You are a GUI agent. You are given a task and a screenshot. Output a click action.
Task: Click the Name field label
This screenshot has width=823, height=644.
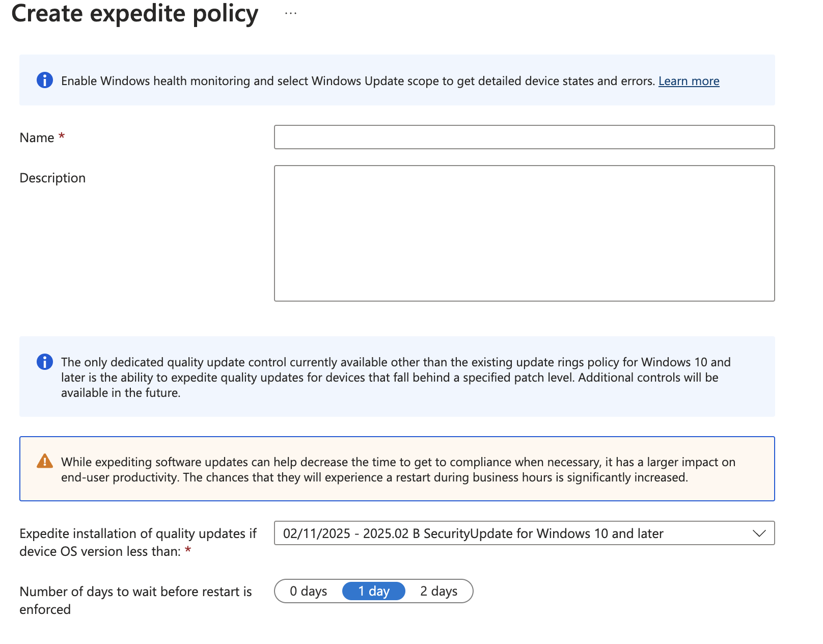click(x=37, y=138)
